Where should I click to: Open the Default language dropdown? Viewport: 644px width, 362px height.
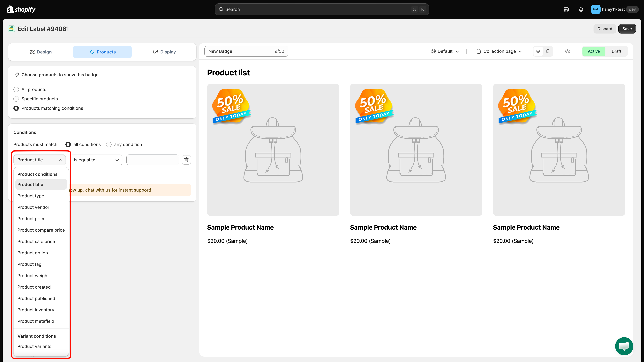pos(445,51)
